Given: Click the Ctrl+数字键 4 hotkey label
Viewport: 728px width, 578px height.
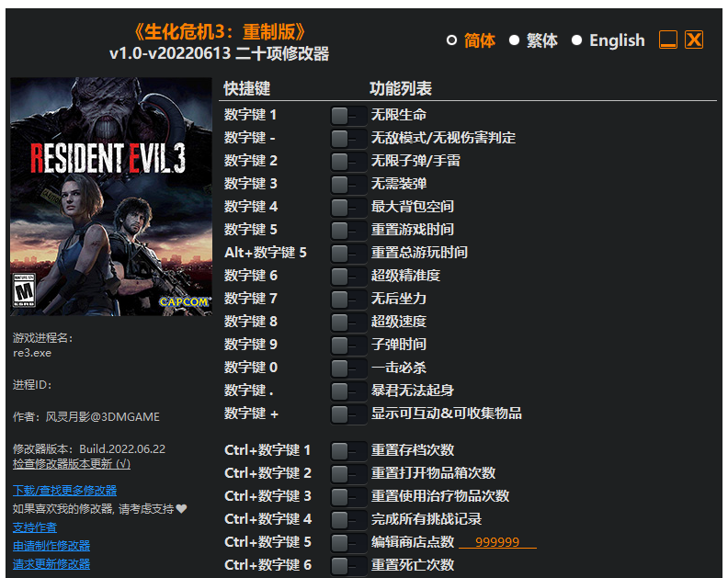Looking at the screenshot, I should [267, 519].
